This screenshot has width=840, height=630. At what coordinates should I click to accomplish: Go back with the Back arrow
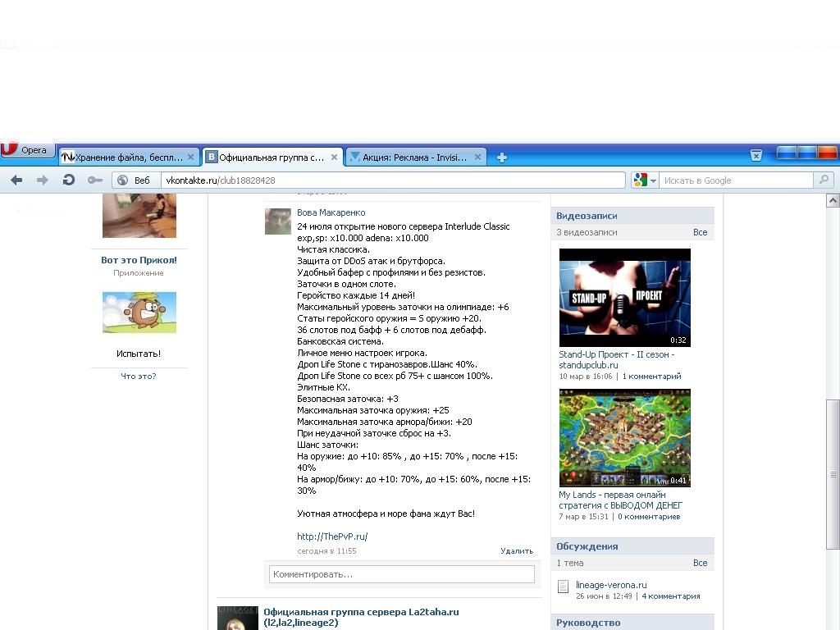(16, 180)
